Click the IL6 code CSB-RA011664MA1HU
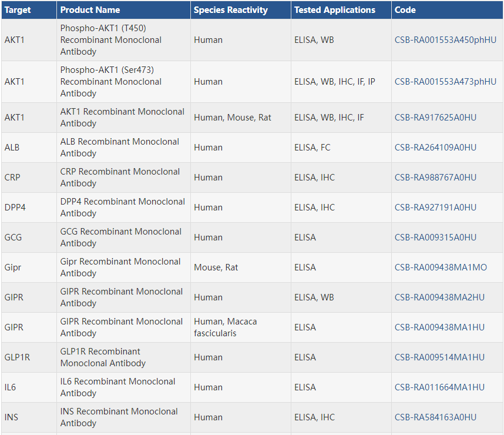Viewport: 504px width, 435px height. (x=439, y=387)
